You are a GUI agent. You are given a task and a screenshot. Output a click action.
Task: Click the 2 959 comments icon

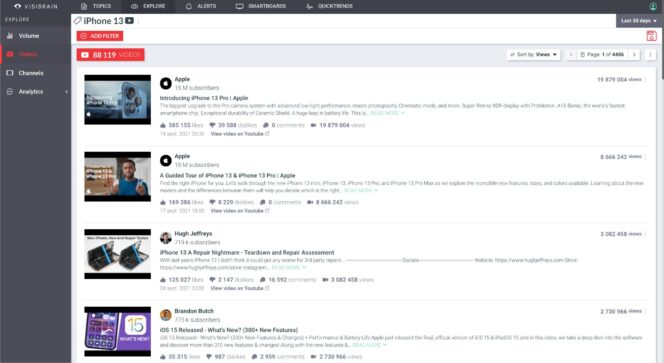click(255, 357)
